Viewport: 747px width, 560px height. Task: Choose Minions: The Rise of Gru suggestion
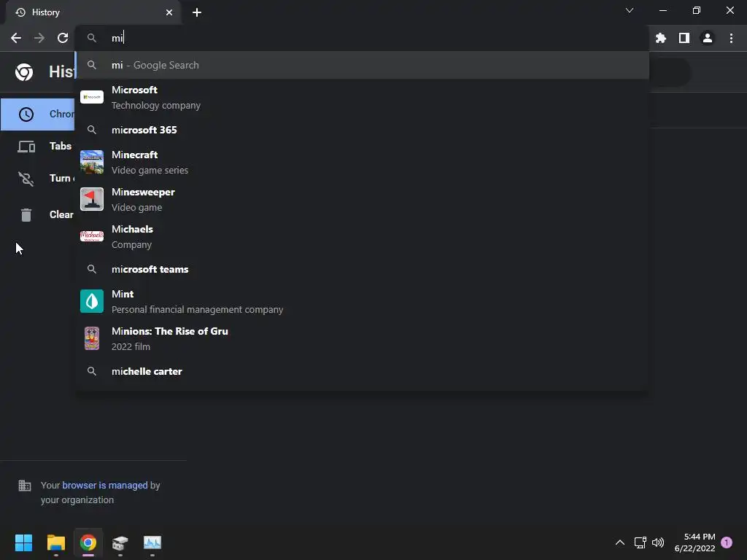[x=362, y=338]
